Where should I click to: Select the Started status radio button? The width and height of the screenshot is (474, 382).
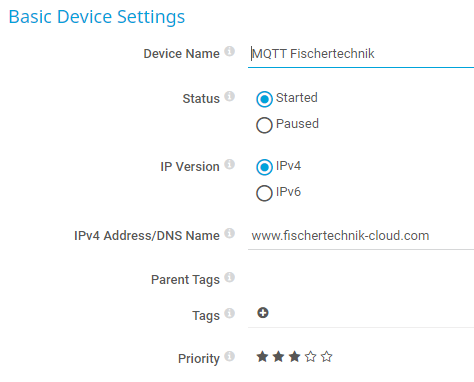(x=264, y=99)
